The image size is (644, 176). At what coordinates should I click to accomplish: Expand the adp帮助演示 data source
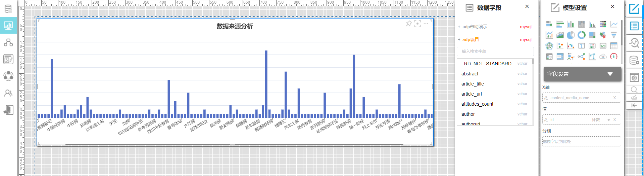tap(475, 27)
